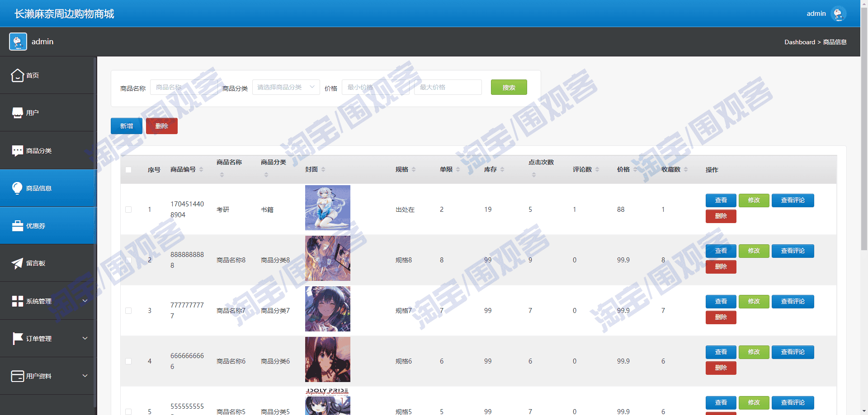Open cover thumbnail of 商品名称7
The width and height of the screenshot is (868, 415).
tap(328, 309)
